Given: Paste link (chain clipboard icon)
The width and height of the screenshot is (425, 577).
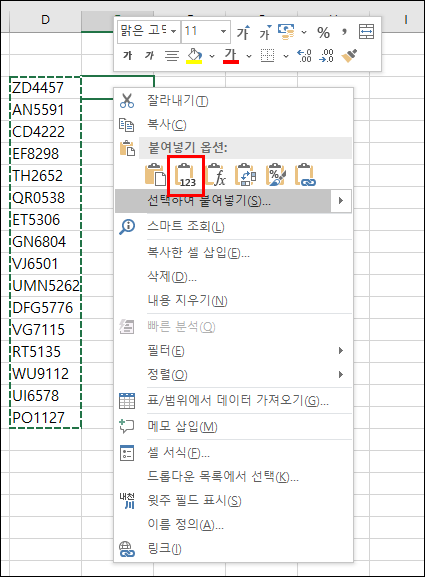Looking at the screenshot, I should click(x=305, y=175).
